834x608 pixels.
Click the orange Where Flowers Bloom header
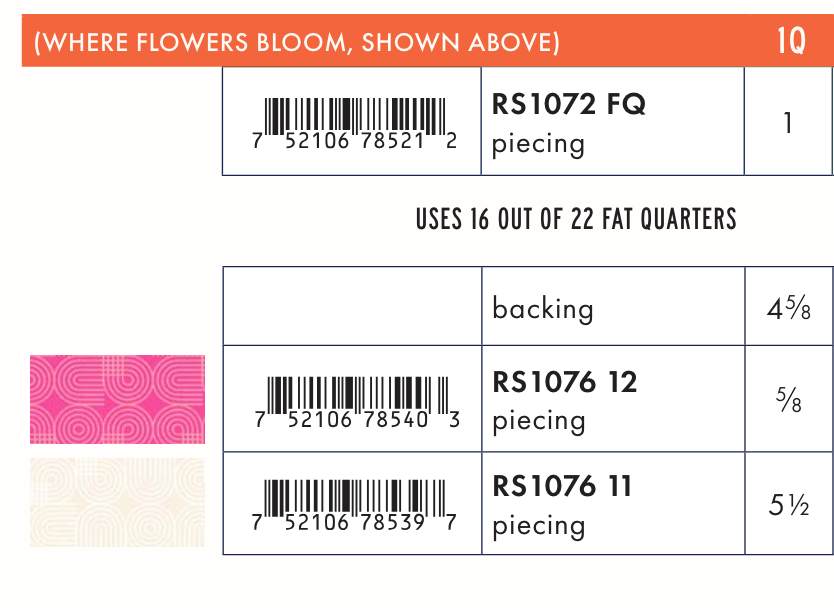296,43
